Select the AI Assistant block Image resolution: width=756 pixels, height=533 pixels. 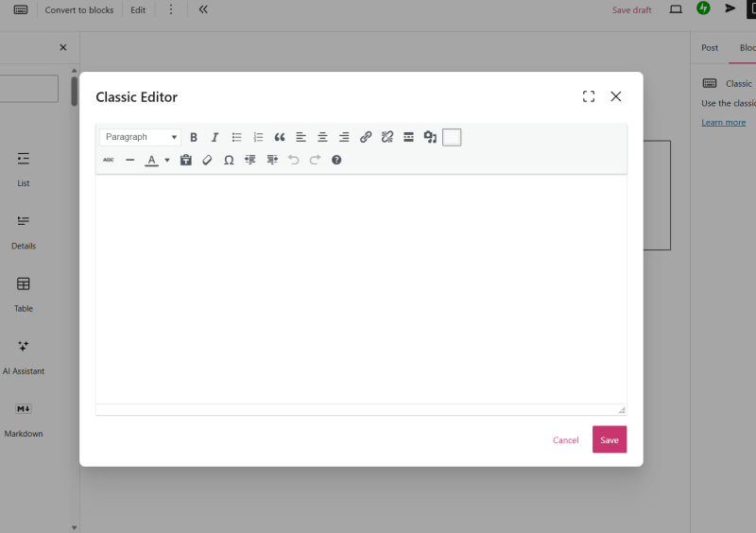tap(23, 357)
